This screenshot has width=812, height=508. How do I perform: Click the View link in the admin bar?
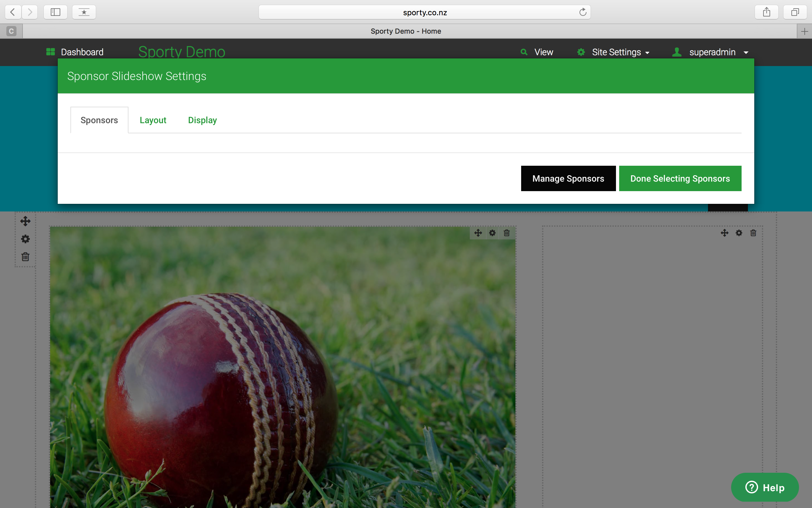click(544, 52)
